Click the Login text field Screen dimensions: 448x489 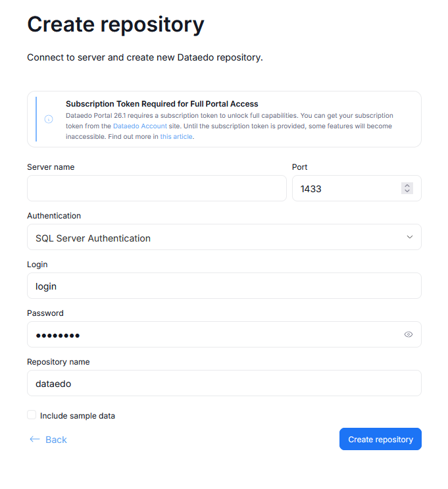(x=224, y=286)
